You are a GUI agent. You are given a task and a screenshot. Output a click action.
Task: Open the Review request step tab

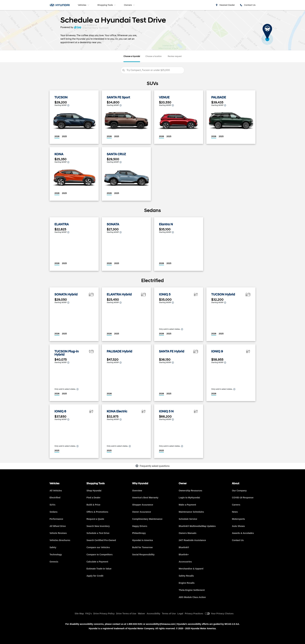tap(175, 56)
